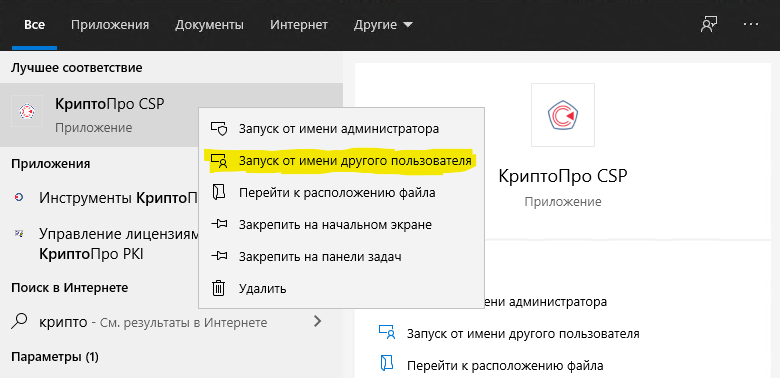The width and height of the screenshot is (780, 378).
Task: Click the Лучшее соответствие heading
Action: click(x=77, y=68)
